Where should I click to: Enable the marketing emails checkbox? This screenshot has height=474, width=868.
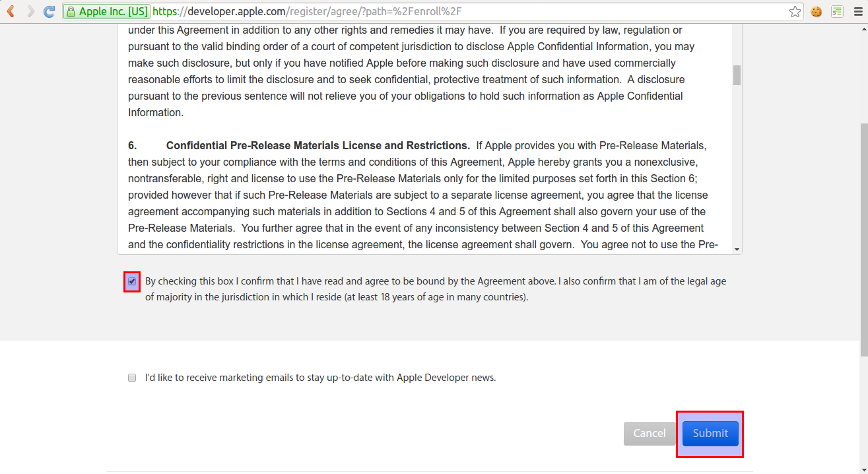(131, 377)
